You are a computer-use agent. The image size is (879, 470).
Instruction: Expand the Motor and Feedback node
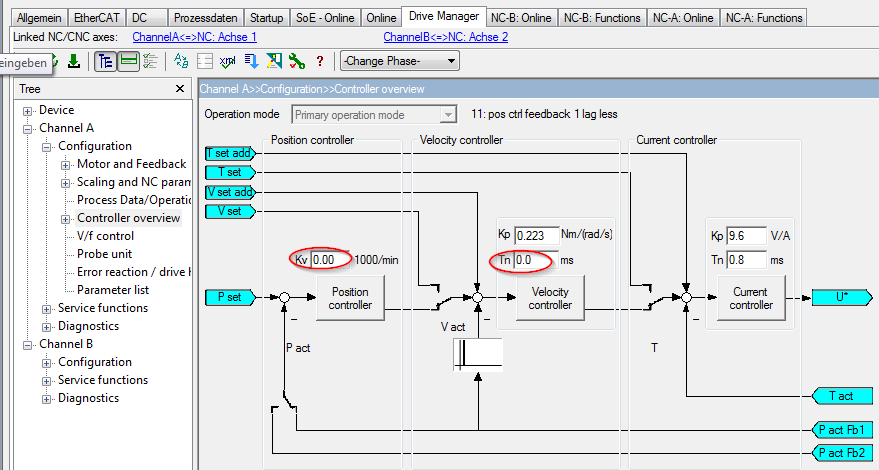pos(66,165)
